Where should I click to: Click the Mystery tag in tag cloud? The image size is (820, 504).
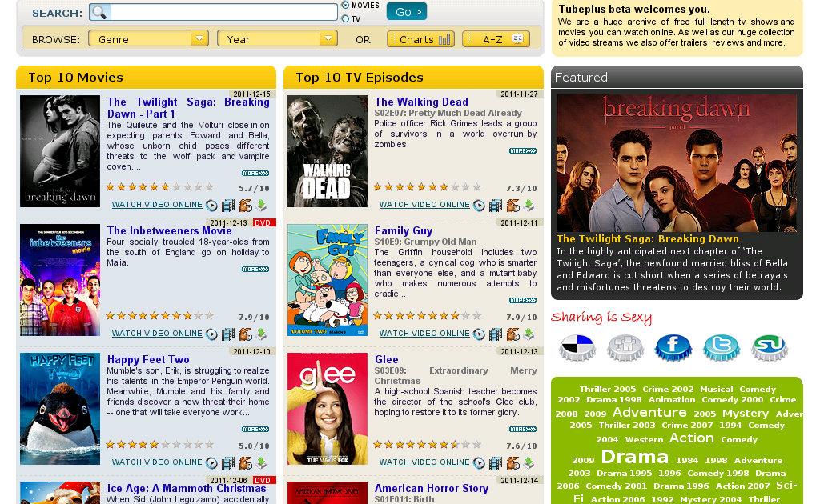pyautogui.click(x=746, y=414)
